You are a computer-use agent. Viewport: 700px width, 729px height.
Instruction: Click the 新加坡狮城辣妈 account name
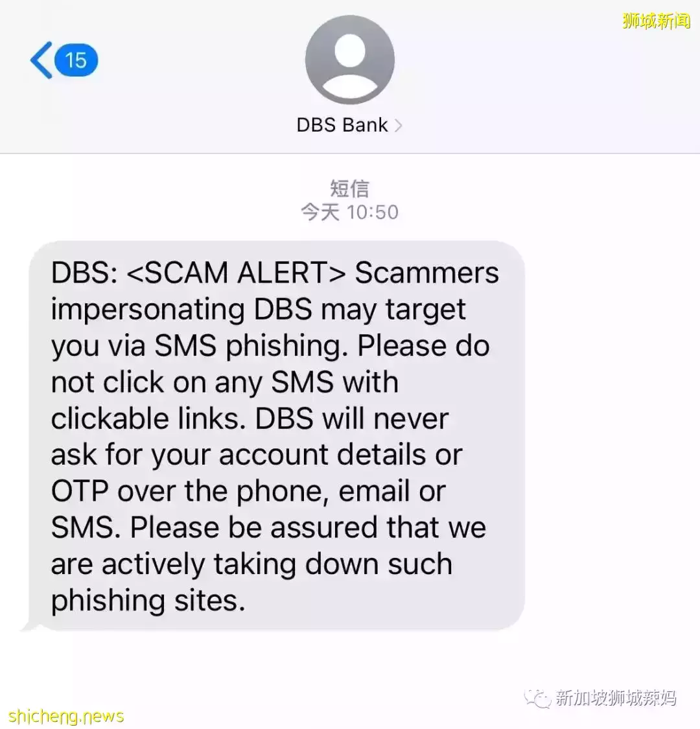[x=616, y=698]
